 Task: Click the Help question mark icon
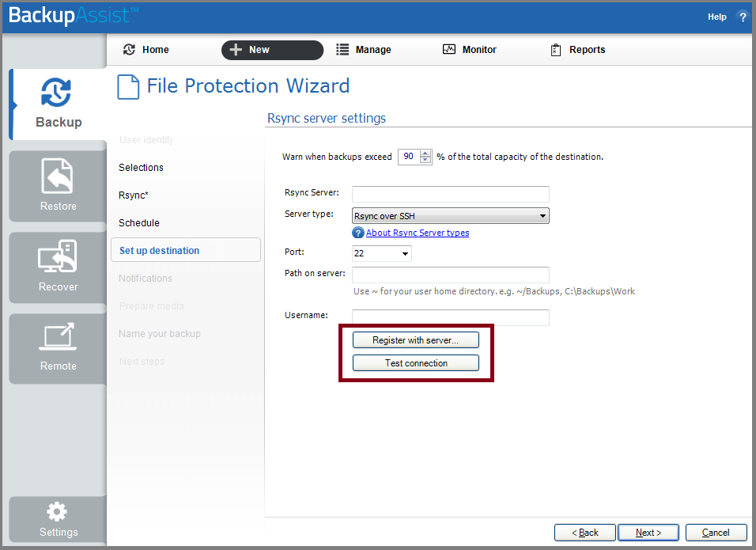(742, 17)
